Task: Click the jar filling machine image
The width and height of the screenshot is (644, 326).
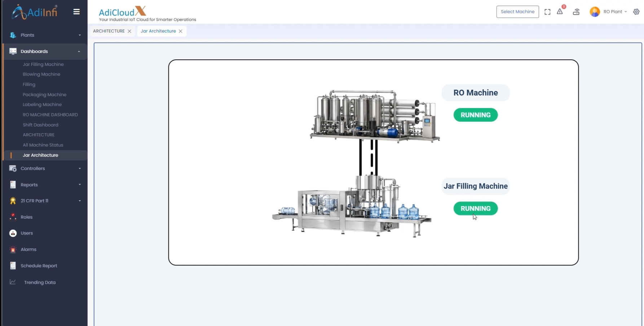Action: pyautogui.click(x=352, y=206)
